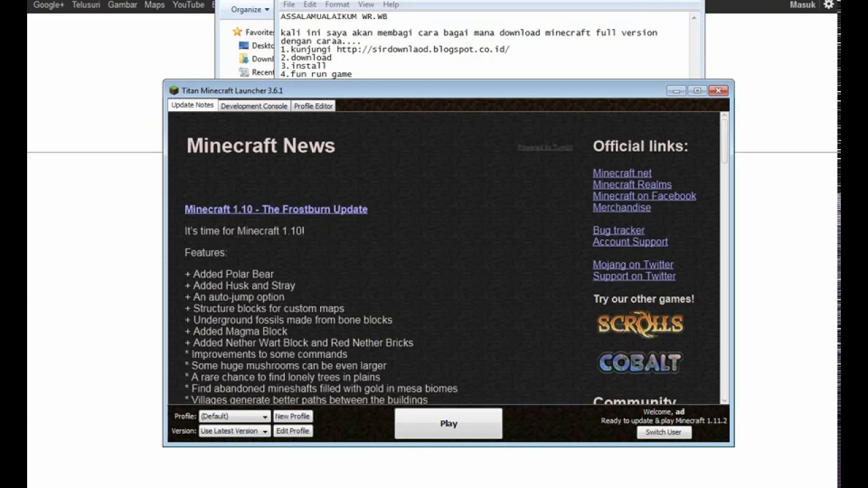868x488 pixels.
Task: Click the launcher news vertical scrollbar thumb
Action: click(x=724, y=142)
